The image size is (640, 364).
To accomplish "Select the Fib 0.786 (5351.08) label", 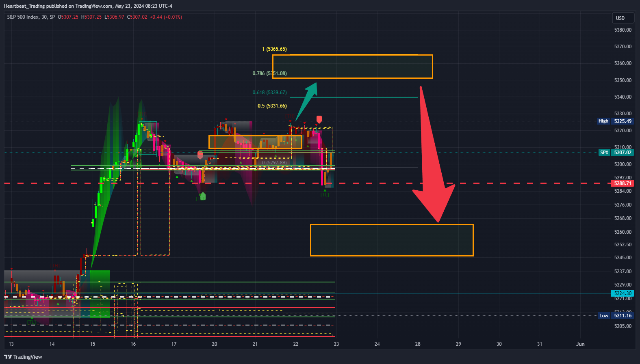I will click(269, 73).
